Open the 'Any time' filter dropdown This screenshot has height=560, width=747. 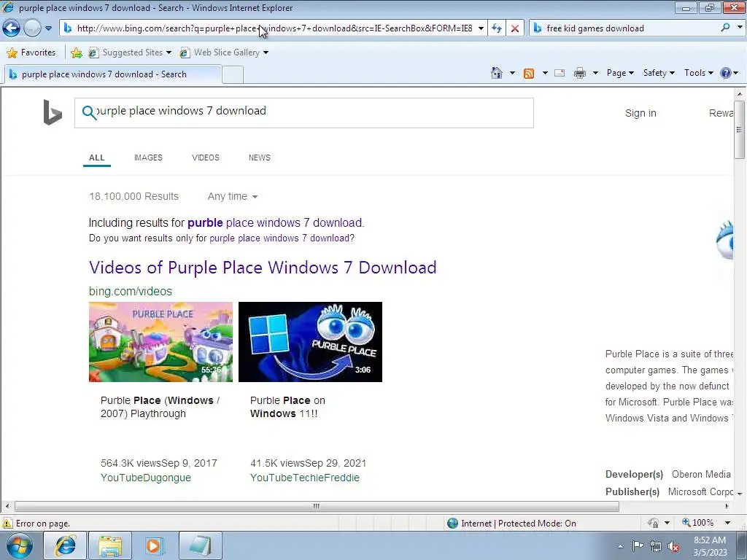coord(233,196)
